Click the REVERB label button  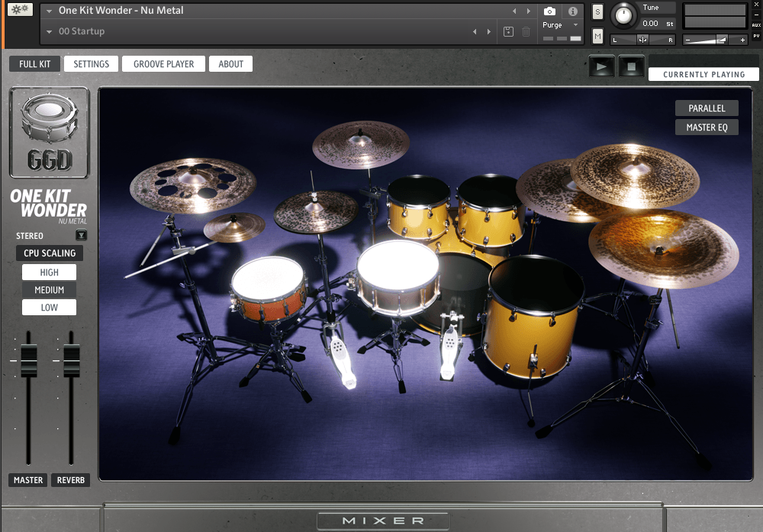click(x=71, y=480)
